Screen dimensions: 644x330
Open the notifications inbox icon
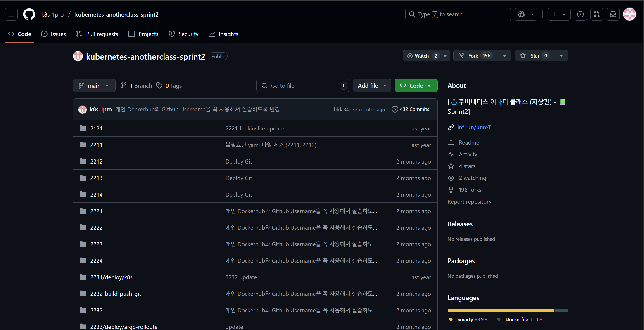coord(613,14)
